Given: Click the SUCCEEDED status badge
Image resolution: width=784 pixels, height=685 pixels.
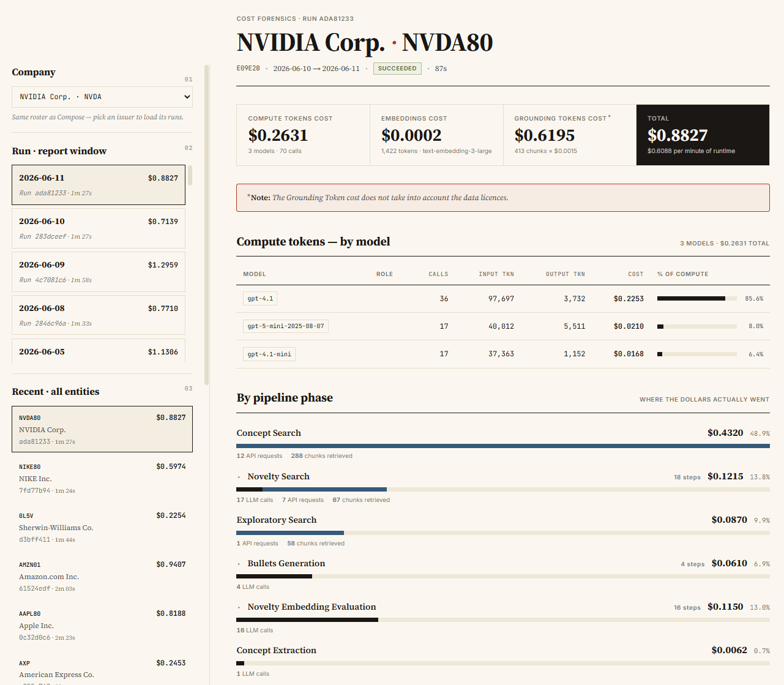Looking at the screenshot, I should tap(397, 69).
